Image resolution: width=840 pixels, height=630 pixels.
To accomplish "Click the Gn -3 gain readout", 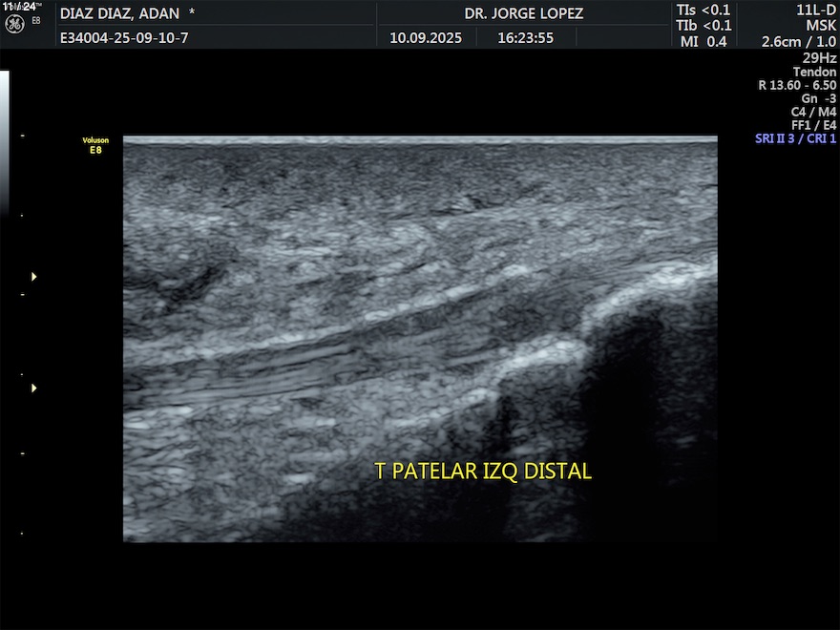I will tap(818, 98).
